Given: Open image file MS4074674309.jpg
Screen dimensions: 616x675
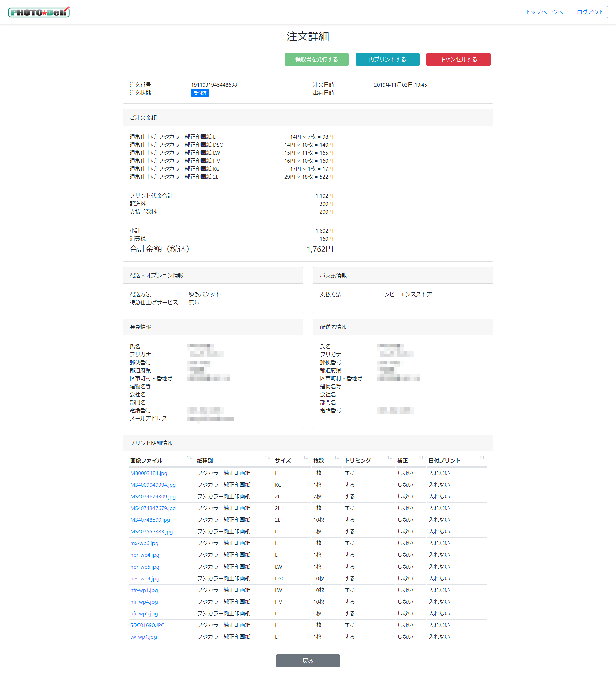Looking at the screenshot, I should 153,496.
